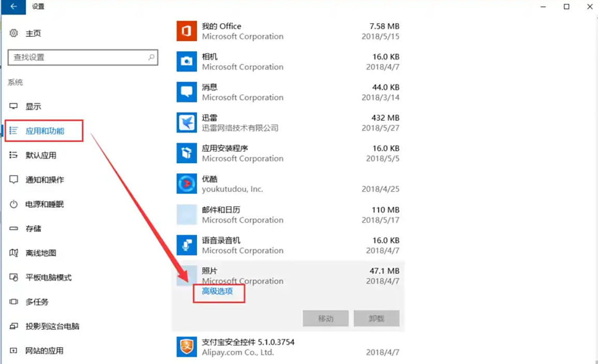This screenshot has width=598, height=364.
Task: Click the 我的 Office app icon
Action: 187,31
